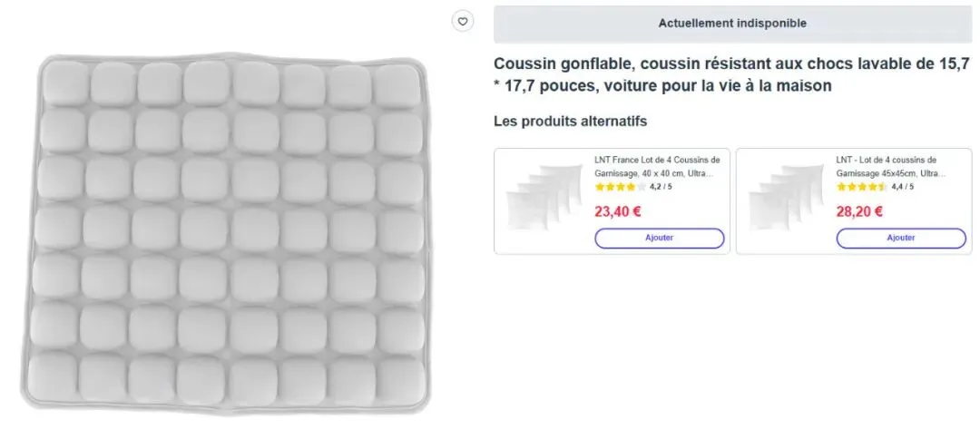Viewport: 980px width, 429px height.
Task: Click the star rating of the LNT France product
Action: [621, 187]
